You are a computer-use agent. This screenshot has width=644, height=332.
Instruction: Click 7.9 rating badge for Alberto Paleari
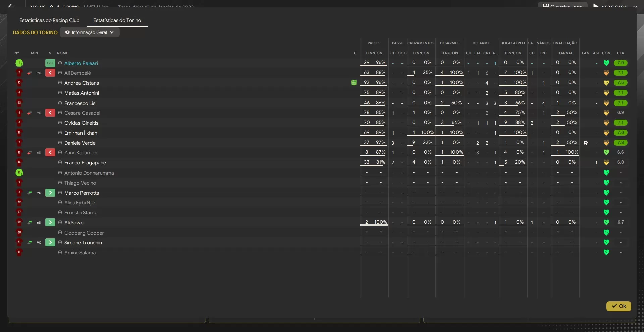[621, 63]
